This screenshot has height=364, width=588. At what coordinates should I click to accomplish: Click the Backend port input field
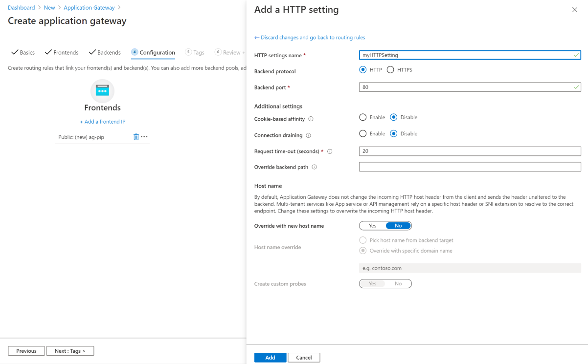pos(470,87)
